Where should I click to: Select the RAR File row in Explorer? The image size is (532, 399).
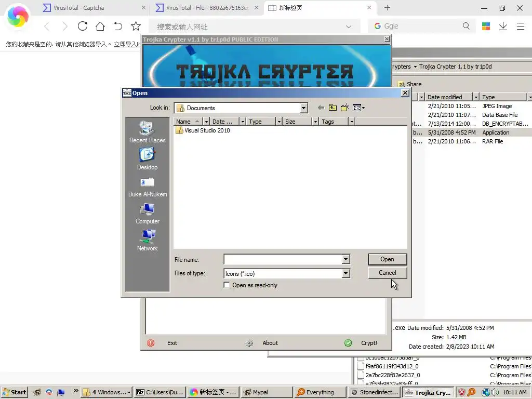point(472,141)
